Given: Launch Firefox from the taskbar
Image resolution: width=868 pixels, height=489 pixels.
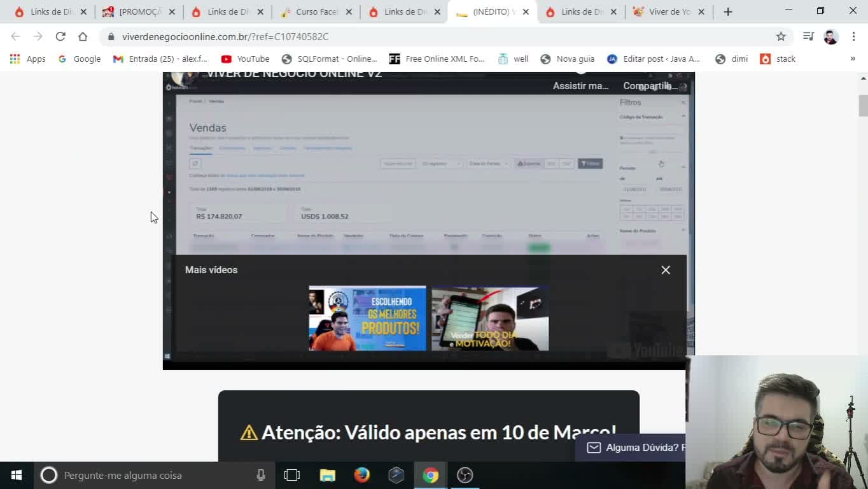Looking at the screenshot, I should 361,475.
